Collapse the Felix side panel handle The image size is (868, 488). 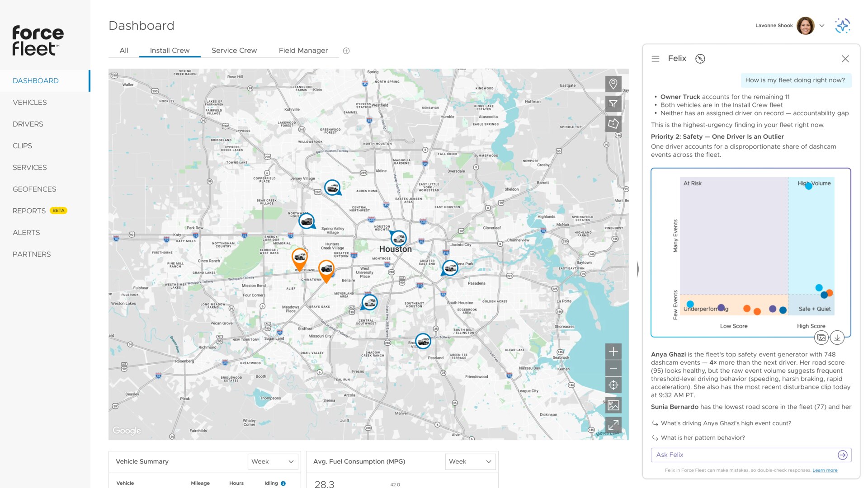tap(638, 269)
